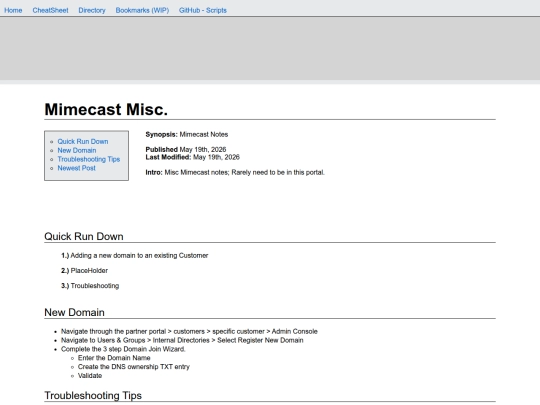Viewport: 540px width, 405px height.
Task: Select step 3 Troubleshooting item
Action: [x=90, y=286]
